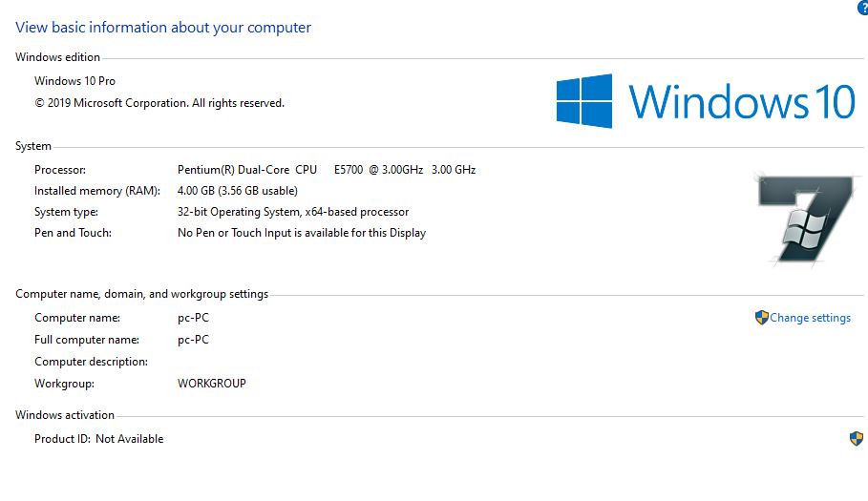Open the Change settings link
This screenshot has height=501, width=868.
[x=810, y=318]
